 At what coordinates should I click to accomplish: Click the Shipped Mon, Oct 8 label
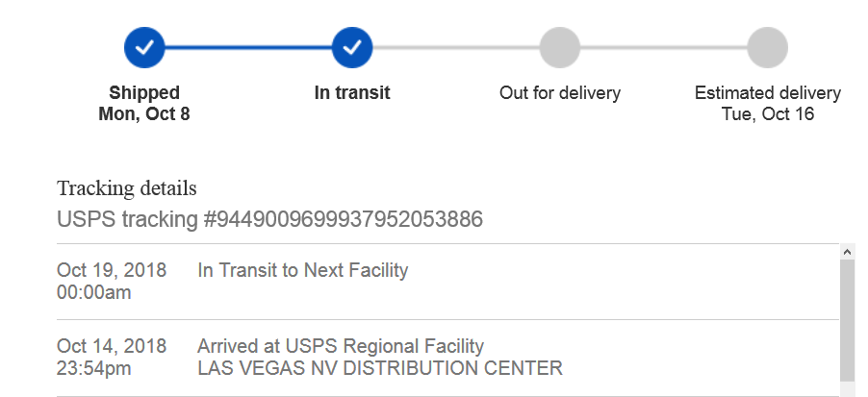(144, 103)
